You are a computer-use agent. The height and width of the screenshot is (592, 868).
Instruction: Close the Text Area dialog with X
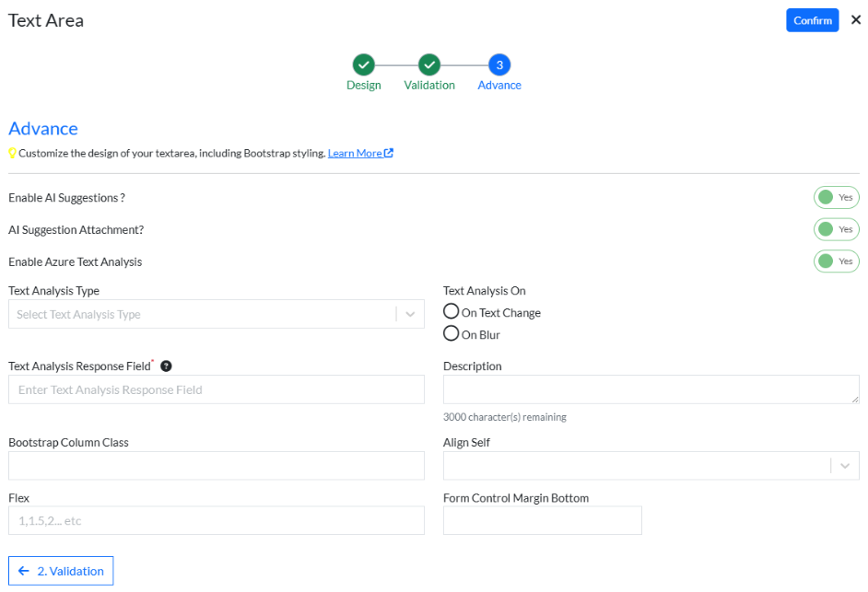click(x=855, y=20)
